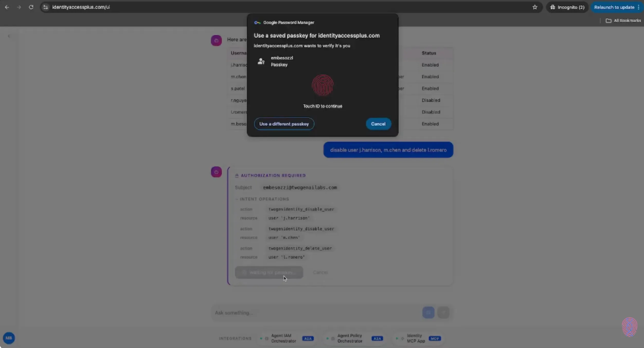Open site information icon in address bar
The image size is (644, 348).
(46, 7)
